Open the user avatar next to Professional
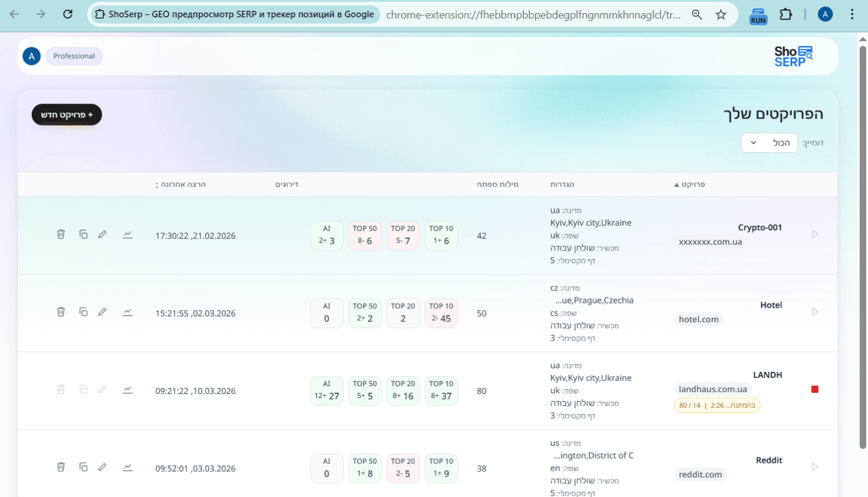This screenshot has height=497, width=868. click(x=32, y=56)
